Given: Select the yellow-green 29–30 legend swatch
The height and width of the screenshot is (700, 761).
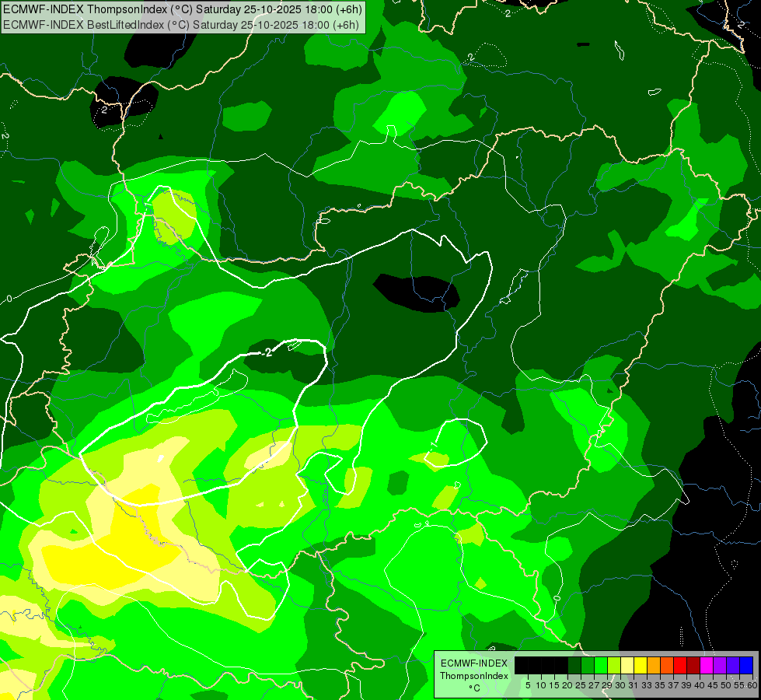Looking at the screenshot, I should coord(614,665).
